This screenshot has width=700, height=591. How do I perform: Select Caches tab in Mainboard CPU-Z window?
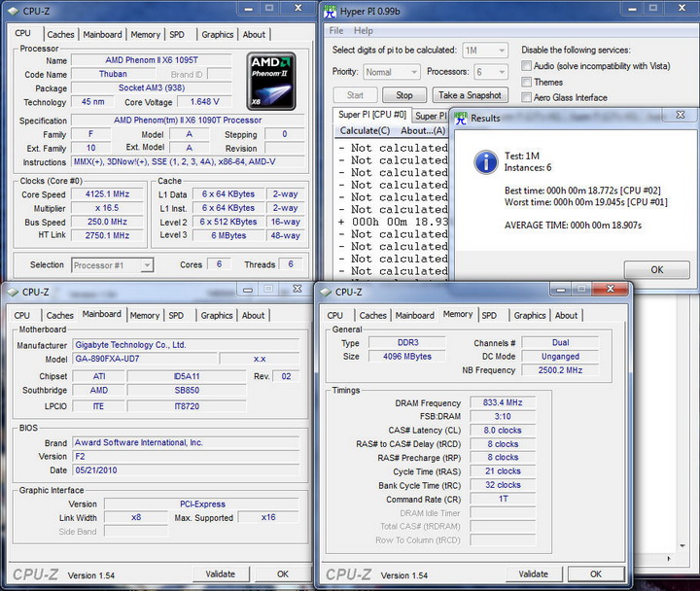(x=60, y=315)
